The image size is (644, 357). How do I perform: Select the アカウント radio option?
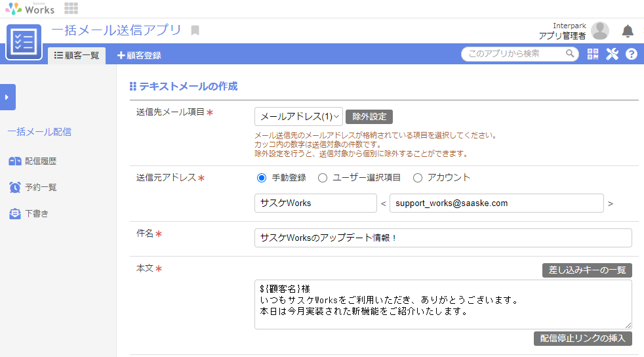(x=417, y=178)
